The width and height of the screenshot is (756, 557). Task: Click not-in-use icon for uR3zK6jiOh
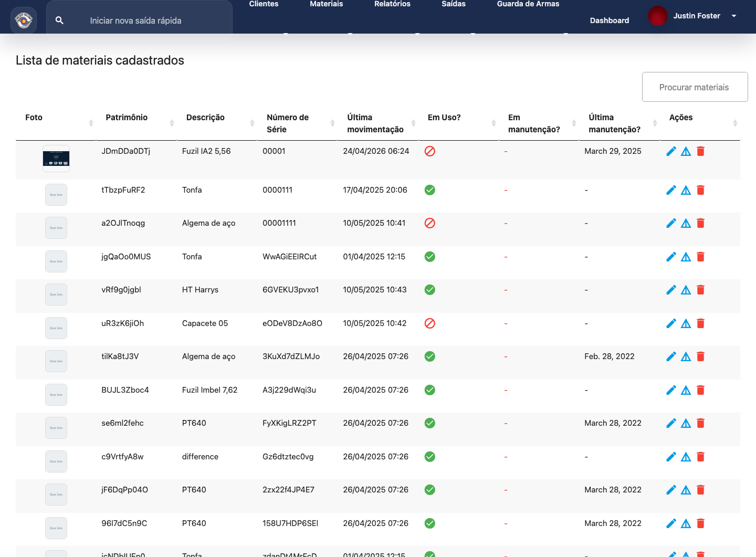click(x=429, y=323)
